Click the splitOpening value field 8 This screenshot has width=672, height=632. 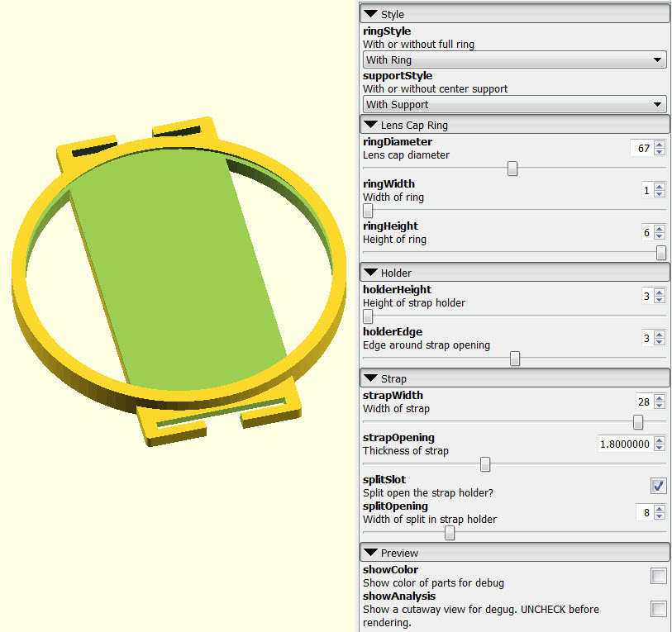coord(646,512)
